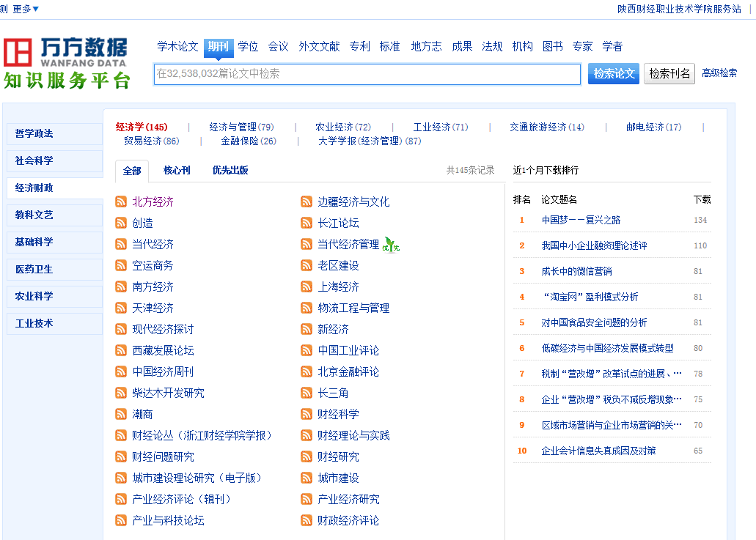The height and width of the screenshot is (540, 756).
Task: Click RSS icon beside 北方经济
Action: [x=121, y=201]
